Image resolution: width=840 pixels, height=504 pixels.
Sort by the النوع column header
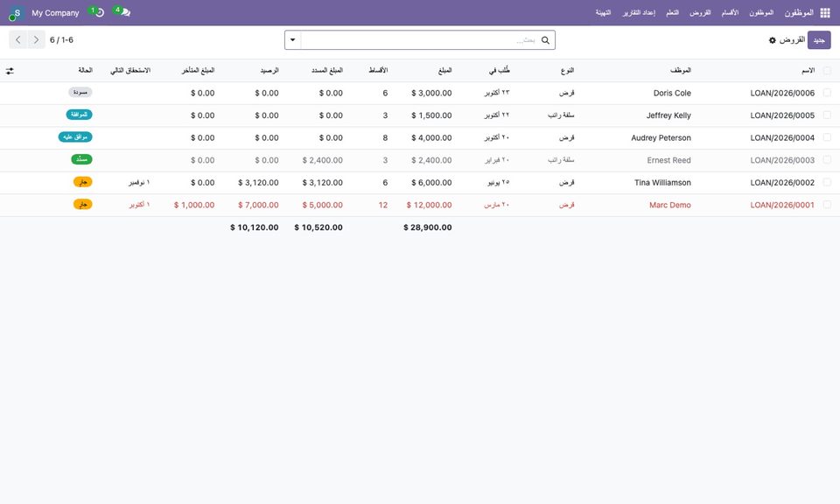click(567, 71)
